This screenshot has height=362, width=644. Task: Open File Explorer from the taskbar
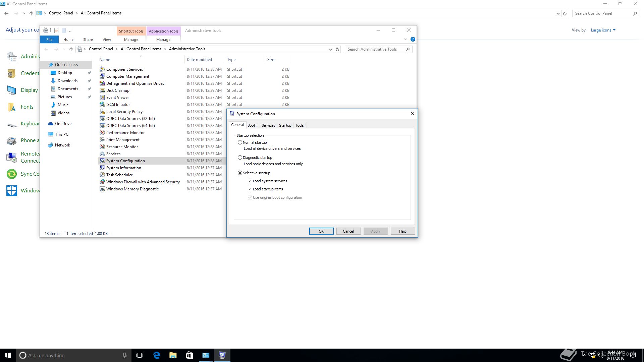173,355
